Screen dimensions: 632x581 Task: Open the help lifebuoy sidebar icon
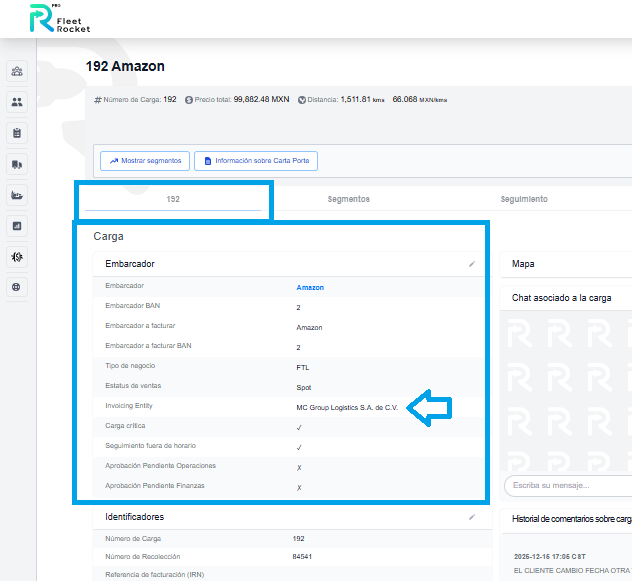pyautogui.click(x=17, y=287)
